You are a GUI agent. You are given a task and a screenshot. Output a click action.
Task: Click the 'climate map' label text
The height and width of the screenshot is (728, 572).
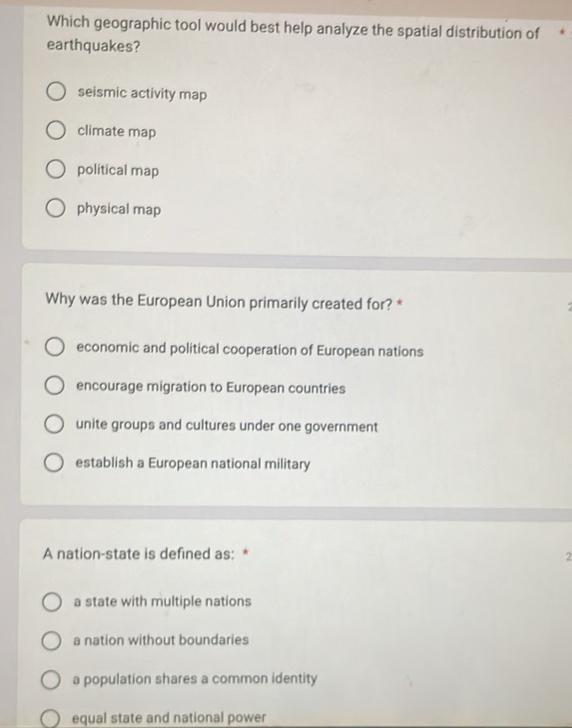pyautogui.click(x=116, y=131)
